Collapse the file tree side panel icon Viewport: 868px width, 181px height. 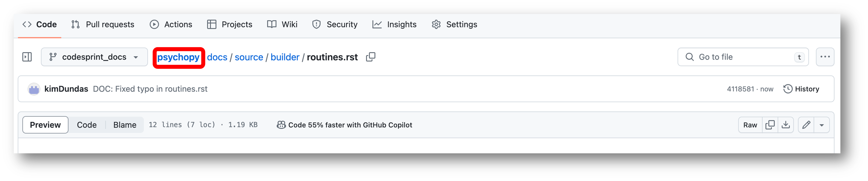point(27,57)
